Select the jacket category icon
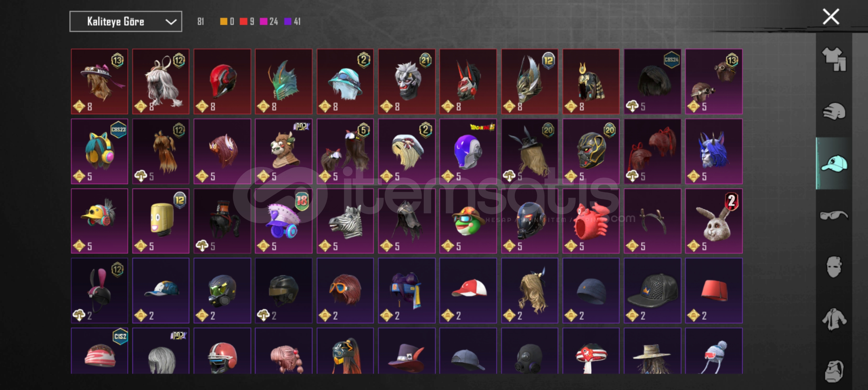Screen dimensions: 868x390 (834, 319)
